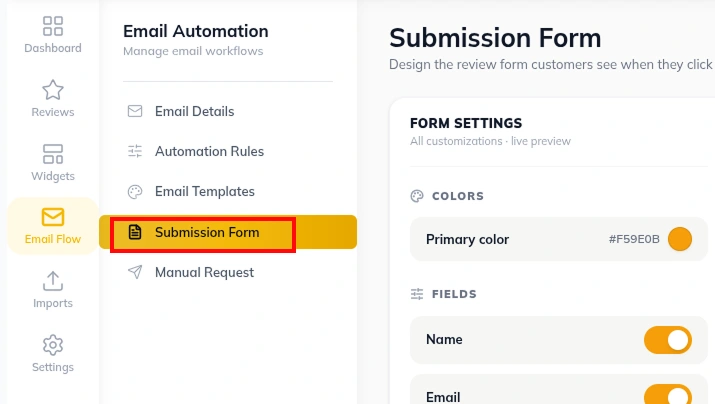715x404 pixels.
Task: Open the Imports upload icon
Action: coord(53,281)
